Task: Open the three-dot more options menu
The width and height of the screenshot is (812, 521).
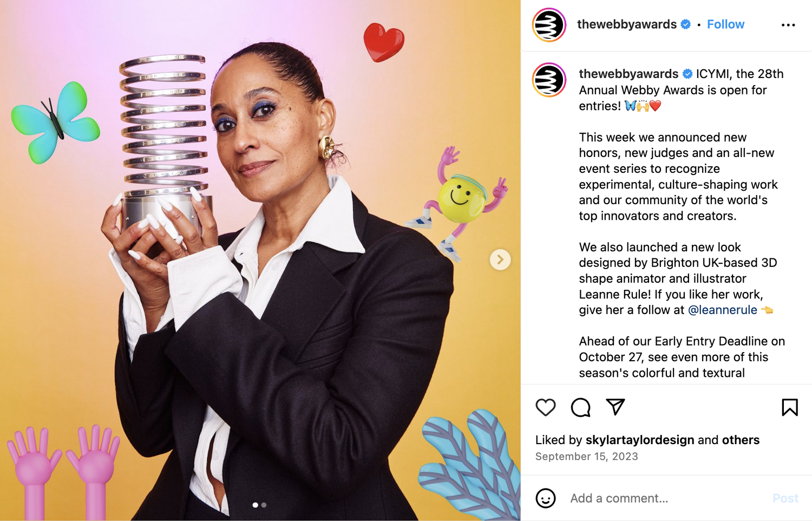Action: click(x=788, y=25)
